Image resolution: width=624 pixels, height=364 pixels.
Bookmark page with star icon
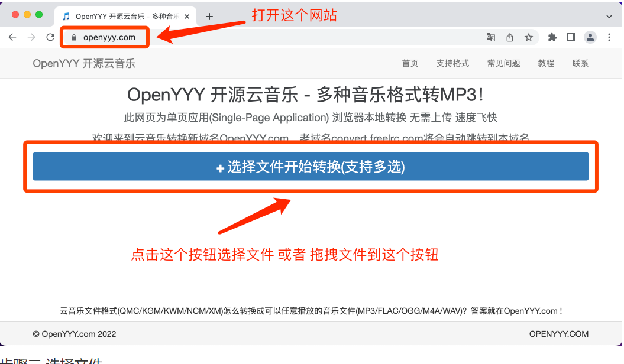tap(529, 37)
